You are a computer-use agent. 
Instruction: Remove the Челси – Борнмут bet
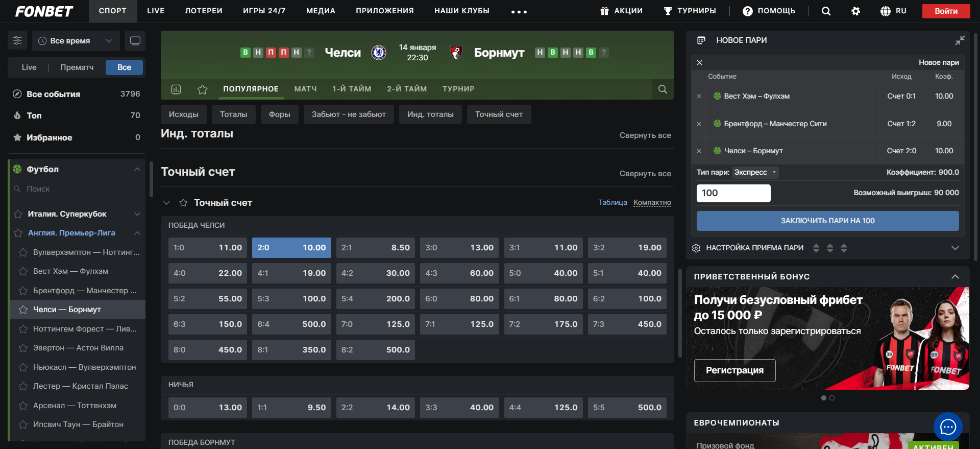tap(699, 151)
